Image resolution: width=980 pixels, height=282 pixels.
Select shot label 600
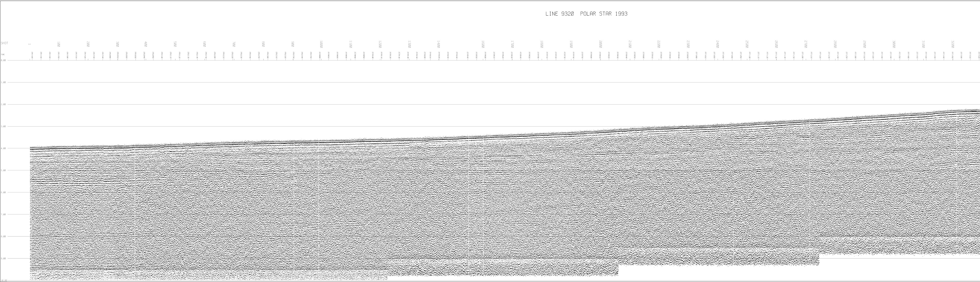coord(205,44)
